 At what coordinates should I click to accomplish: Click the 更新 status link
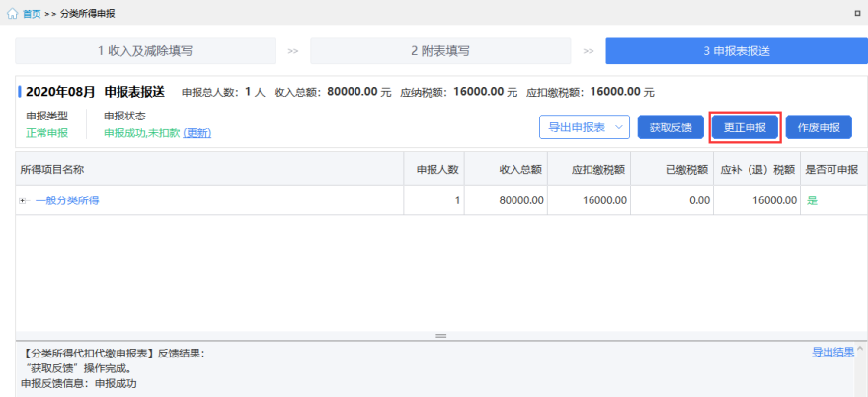click(197, 133)
